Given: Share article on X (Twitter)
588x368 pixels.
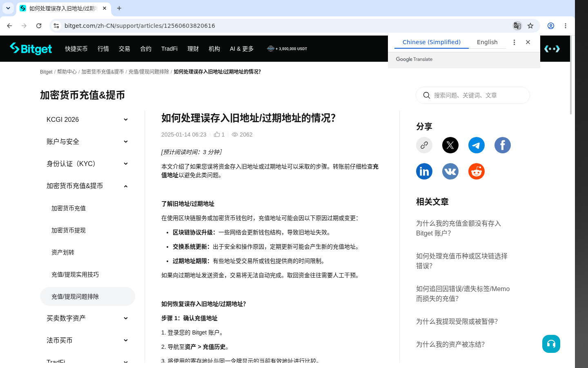Looking at the screenshot, I should tap(450, 145).
